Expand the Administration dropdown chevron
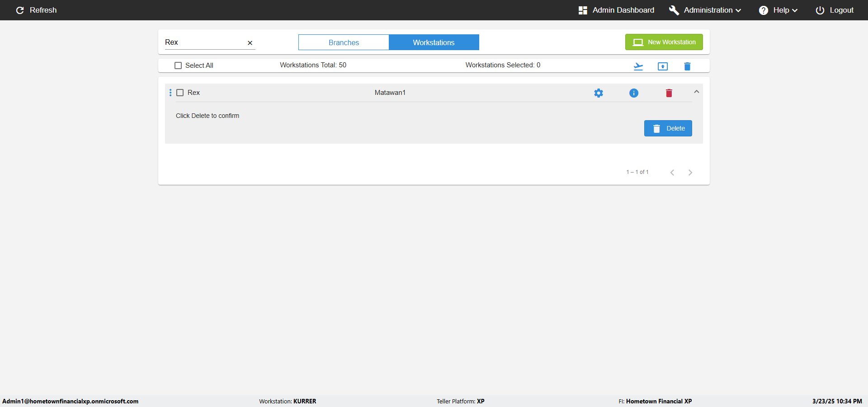Image resolution: width=868 pixels, height=407 pixels. point(738,10)
